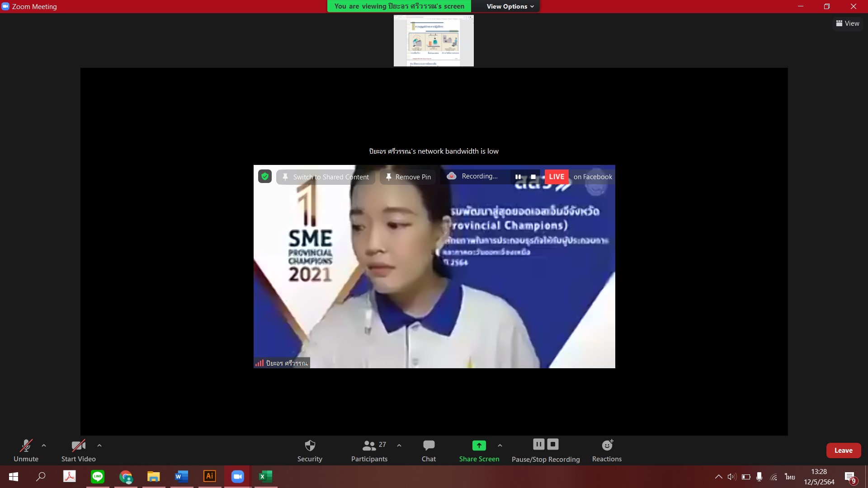Select the shared screen thumbnail preview
Image resolution: width=868 pixels, height=488 pixels.
[434, 41]
